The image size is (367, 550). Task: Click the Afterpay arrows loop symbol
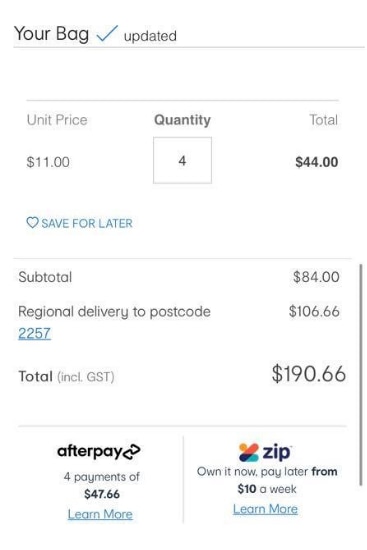point(130,452)
